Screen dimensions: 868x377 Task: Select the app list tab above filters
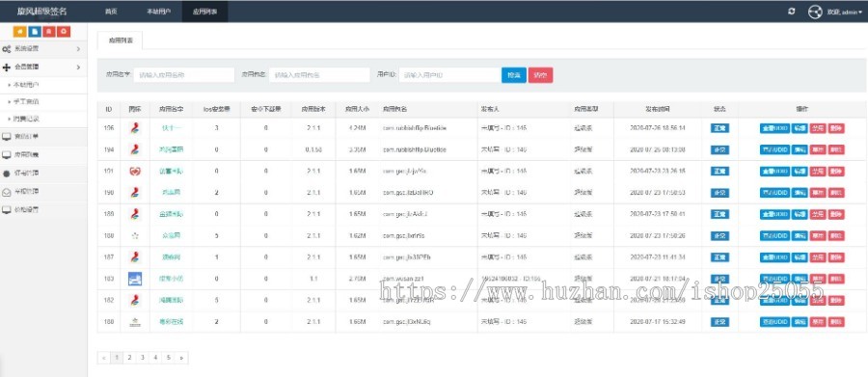120,40
